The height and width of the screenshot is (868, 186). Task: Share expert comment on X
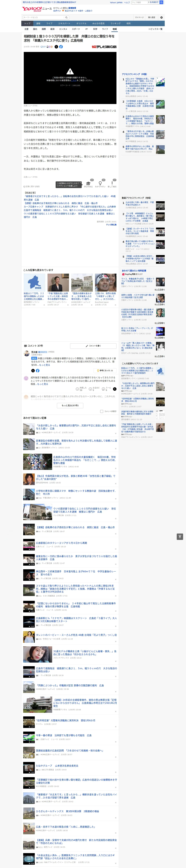(33, 370)
